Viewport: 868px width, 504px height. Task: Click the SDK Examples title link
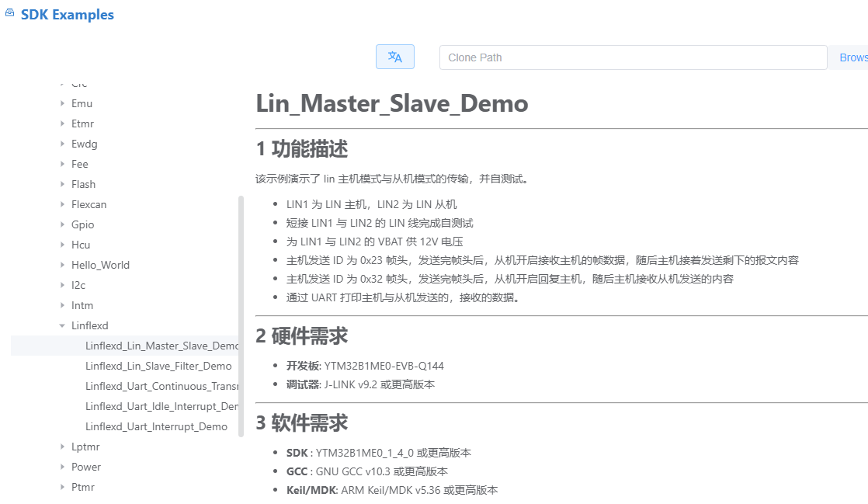pyautogui.click(x=67, y=14)
